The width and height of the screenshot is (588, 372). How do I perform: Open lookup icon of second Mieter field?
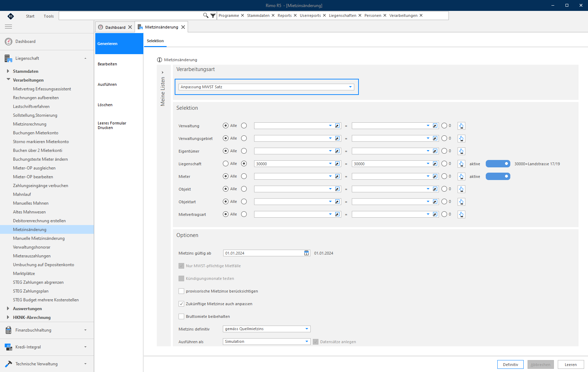[435, 177]
